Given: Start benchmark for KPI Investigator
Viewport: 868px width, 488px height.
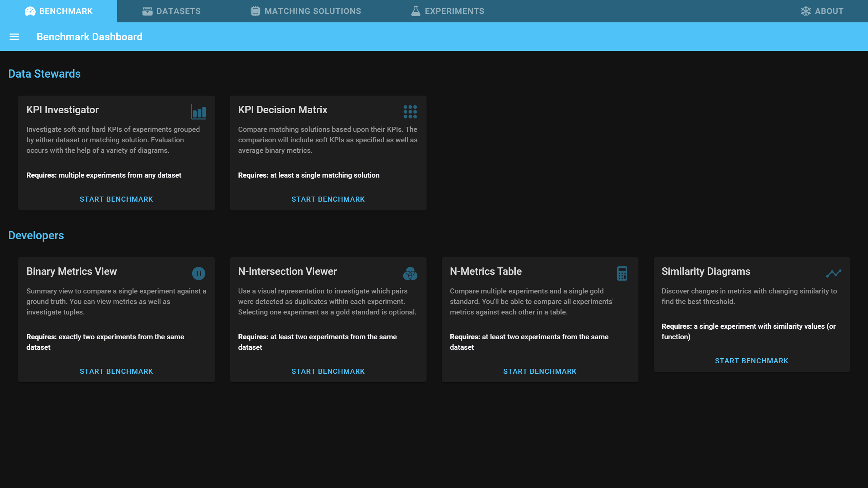Looking at the screenshot, I should pyautogui.click(x=116, y=199).
